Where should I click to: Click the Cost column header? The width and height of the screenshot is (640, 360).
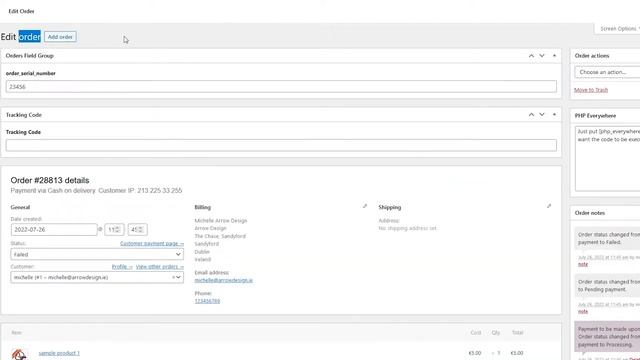[x=476, y=333]
